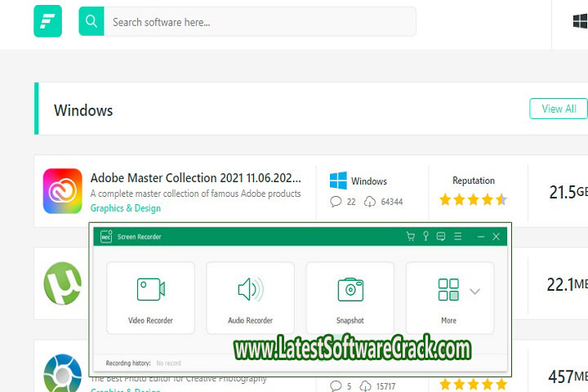Expand the More options chevron
The width and height of the screenshot is (588, 392).
pyautogui.click(x=474, y=291)
